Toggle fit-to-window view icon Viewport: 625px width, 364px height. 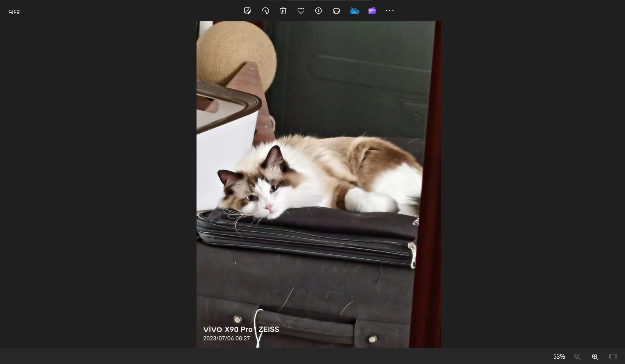(613, 357)
